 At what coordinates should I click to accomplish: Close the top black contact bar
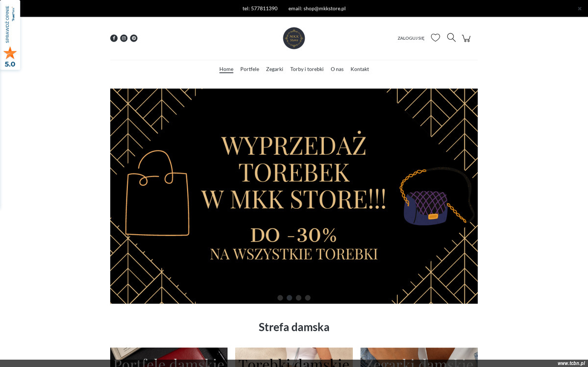click(580, 8)
